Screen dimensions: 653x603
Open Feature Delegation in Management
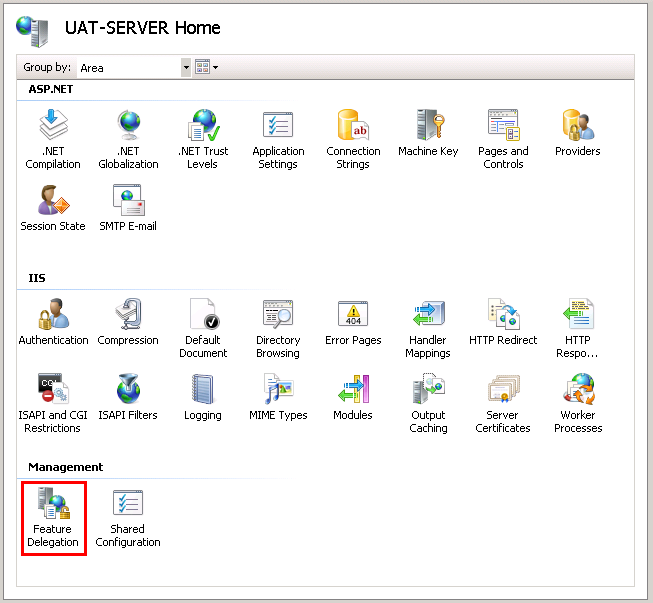pyautogui.click(x=53, y=517)
